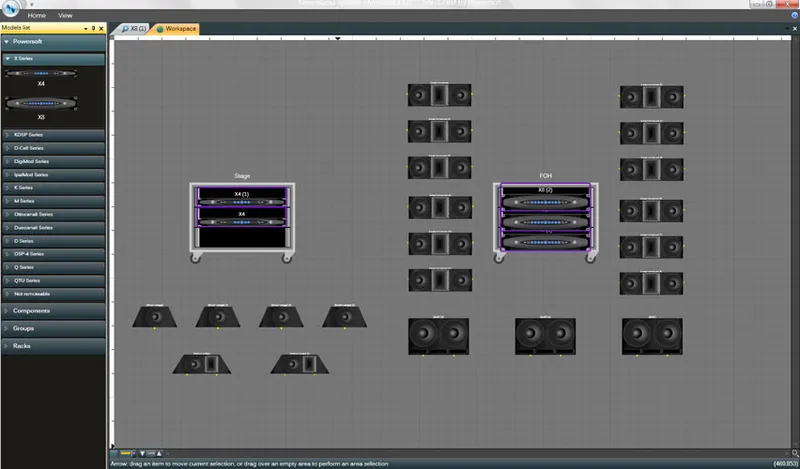Image resolution: width=800 pixels, height=469 pixels.
Task: Select the fifth speaker of right line array
Action: tap(652, 247)
